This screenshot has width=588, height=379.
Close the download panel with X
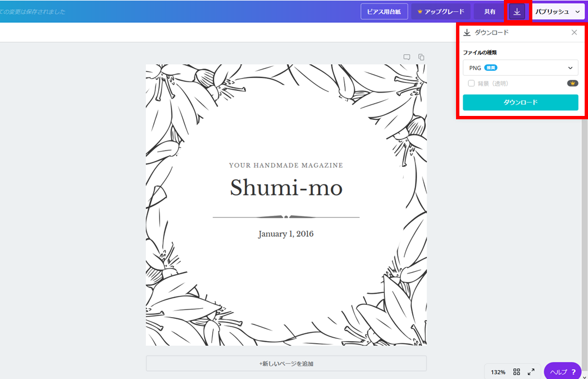point(574,32)
